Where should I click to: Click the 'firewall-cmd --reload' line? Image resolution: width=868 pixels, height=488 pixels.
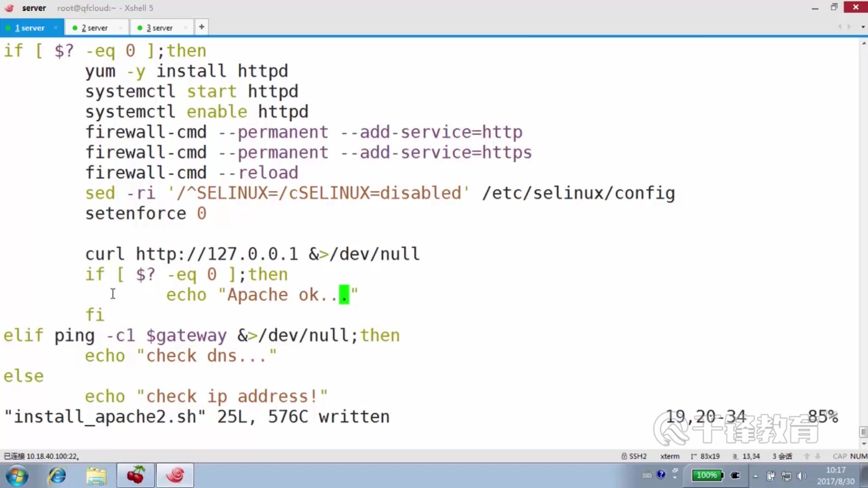(192, 173)
